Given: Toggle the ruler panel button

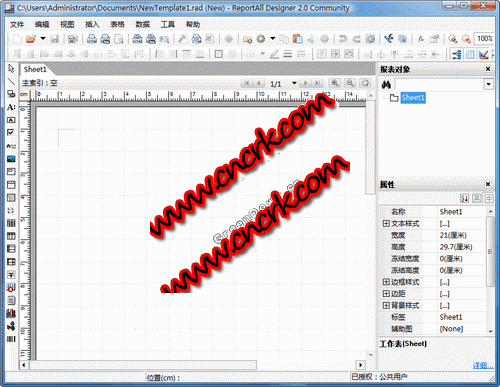Looking at the screenshot, I should point(483,54).
